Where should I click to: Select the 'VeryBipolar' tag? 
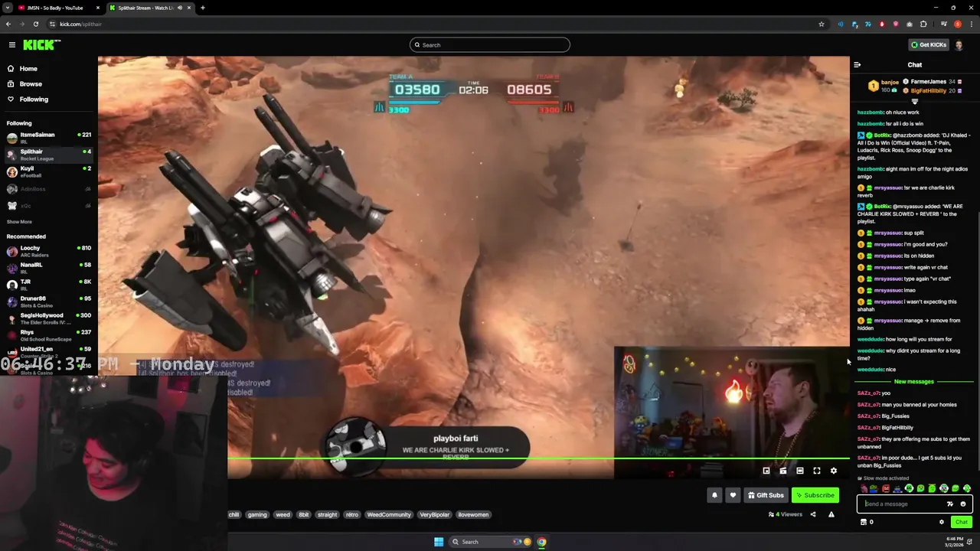tap(434, 515)
